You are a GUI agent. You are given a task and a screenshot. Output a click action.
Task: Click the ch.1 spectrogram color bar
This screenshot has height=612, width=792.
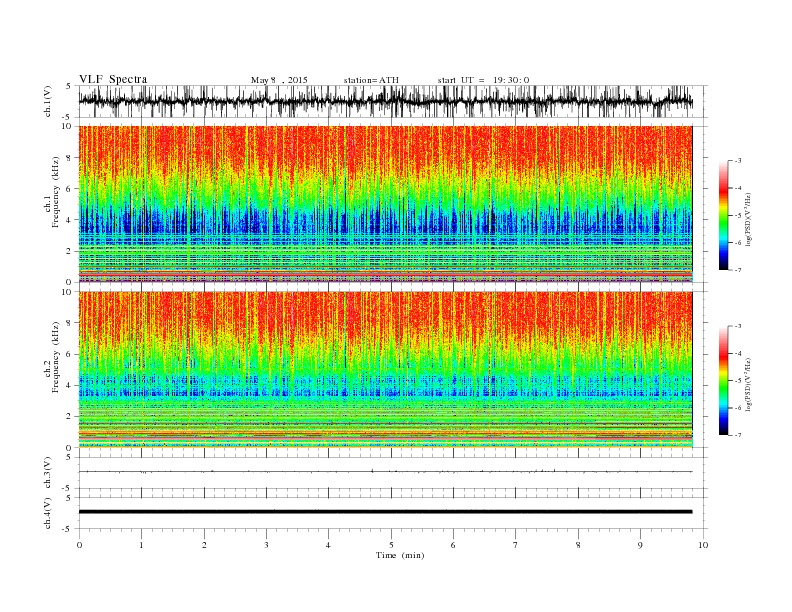point(724,215)
